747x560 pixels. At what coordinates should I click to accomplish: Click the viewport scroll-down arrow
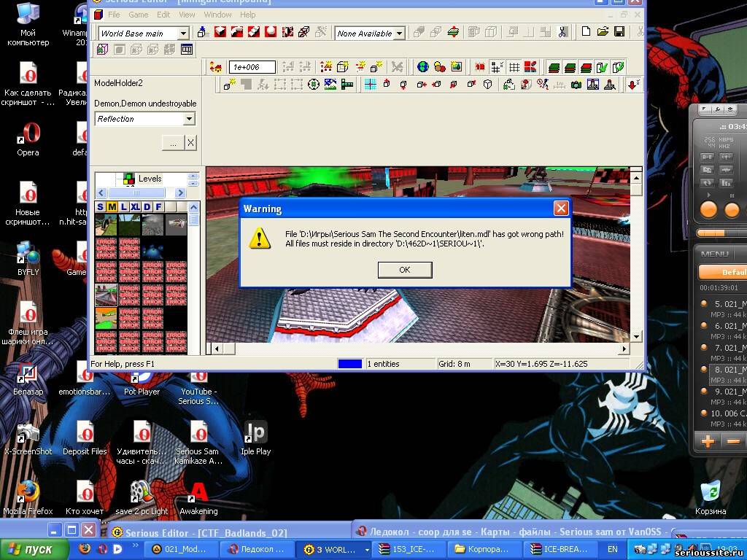[x=636, y=337]
